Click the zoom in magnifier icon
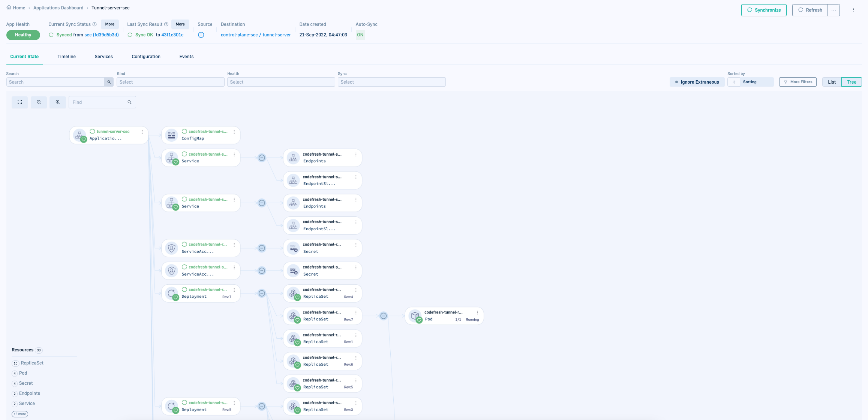 click(58, 102)
